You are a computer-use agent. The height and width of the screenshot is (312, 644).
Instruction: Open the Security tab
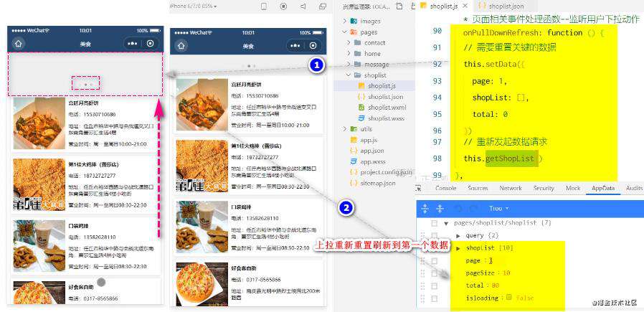tap(544, 188)
